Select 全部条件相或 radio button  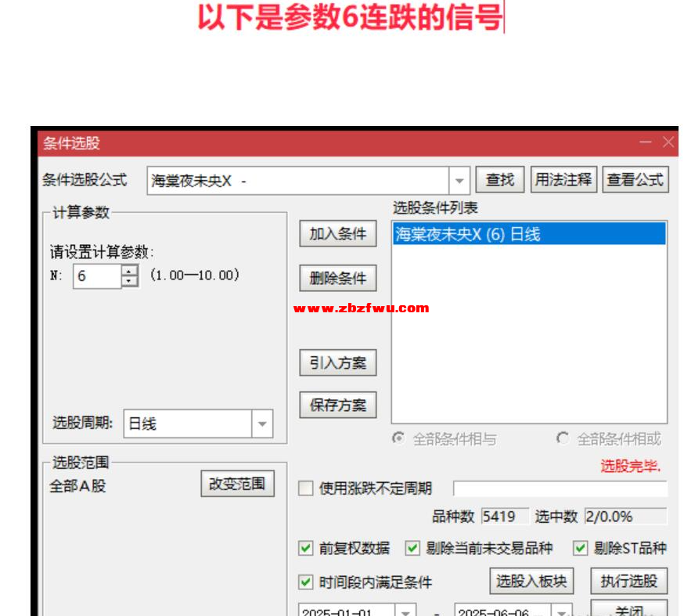tap(563, 438)
